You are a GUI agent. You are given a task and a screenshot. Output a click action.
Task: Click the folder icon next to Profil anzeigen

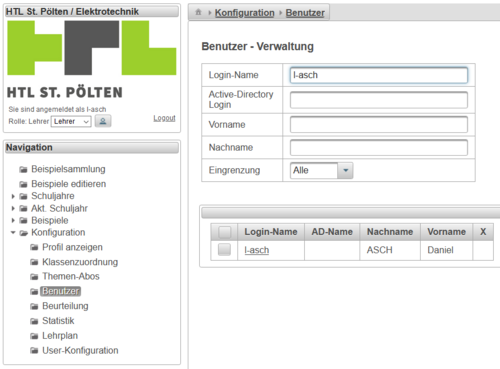click(34, 247)
